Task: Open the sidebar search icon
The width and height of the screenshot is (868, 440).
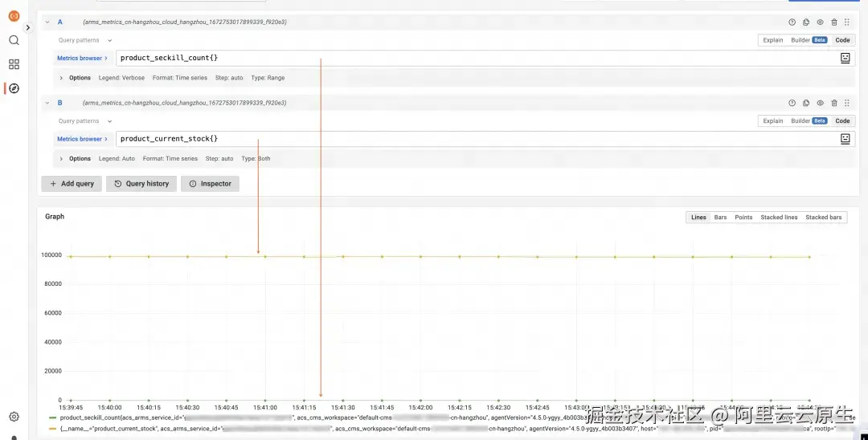Action: (14, 40)
